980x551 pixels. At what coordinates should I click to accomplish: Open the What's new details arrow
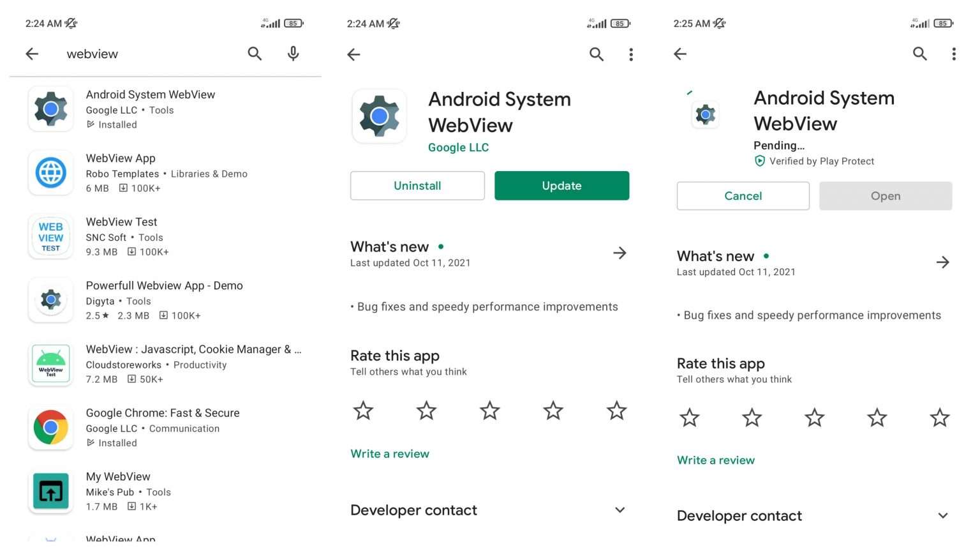pos(620,253)
